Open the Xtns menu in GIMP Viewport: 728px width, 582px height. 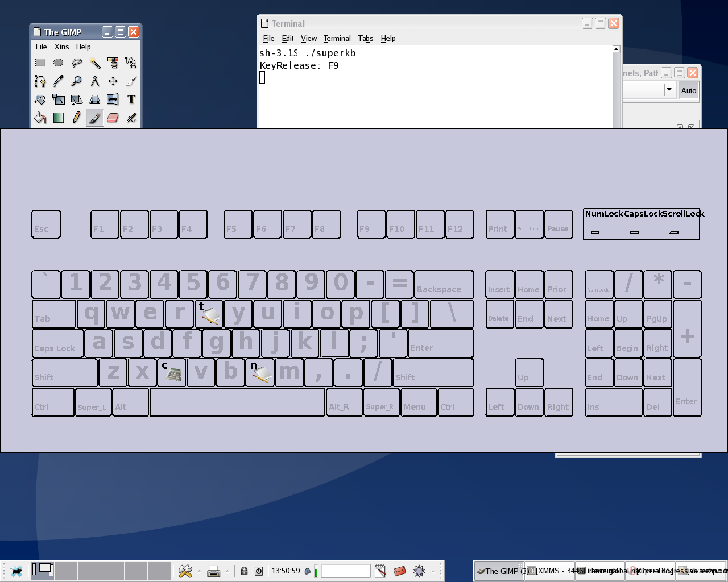(61, 47)
